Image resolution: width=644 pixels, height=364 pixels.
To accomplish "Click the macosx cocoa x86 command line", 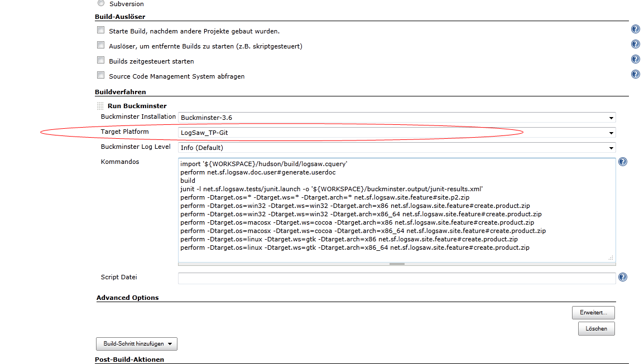I will pyautogui.click(x=357, y=222).
